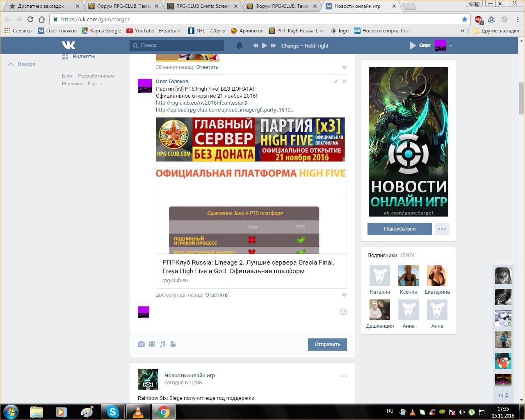The image size is (525, 420).
Task: Attach an audio track to the comment
Action: pos(162,344)
